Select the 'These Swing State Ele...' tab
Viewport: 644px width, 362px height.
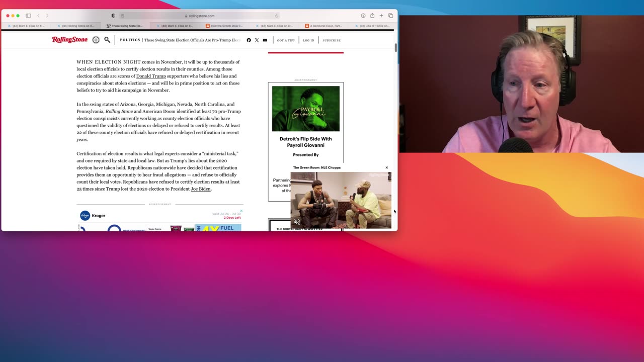(x=125, y=26)
